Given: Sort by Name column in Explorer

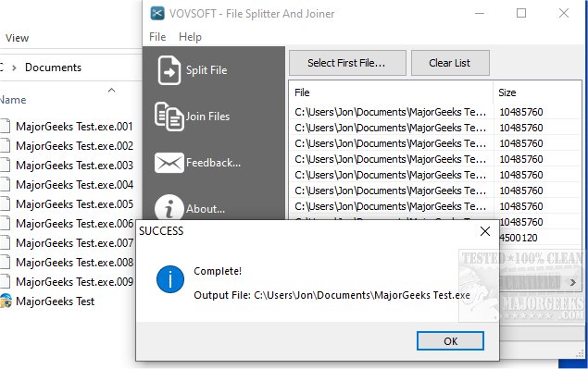Looking at the screenshot, I should (x=13, y=100).
